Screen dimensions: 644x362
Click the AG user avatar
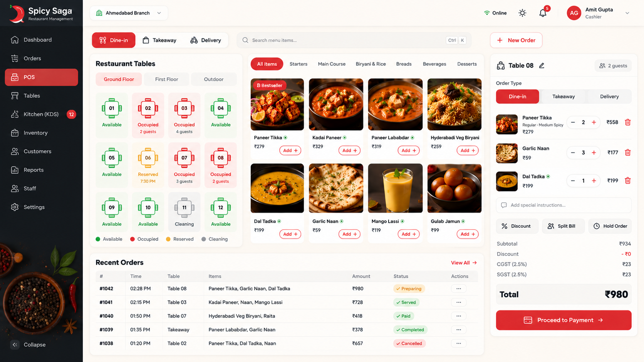pyautogui.click(x=574, y=13)
